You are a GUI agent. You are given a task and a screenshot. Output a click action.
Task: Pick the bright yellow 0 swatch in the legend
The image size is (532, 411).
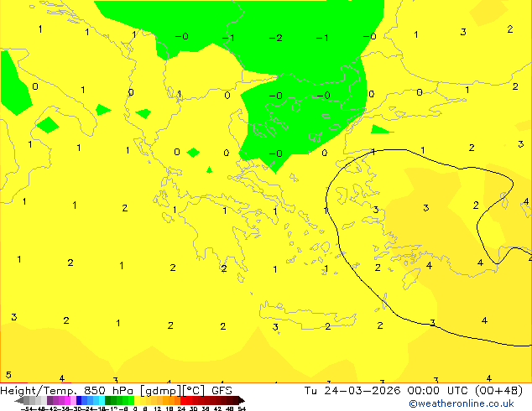tap(137, 401)
